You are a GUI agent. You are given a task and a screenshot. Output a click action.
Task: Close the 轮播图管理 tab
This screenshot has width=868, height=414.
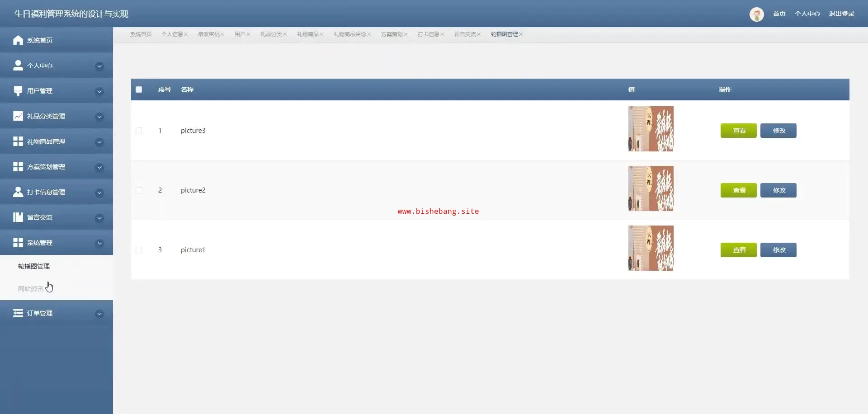[521, 34]
